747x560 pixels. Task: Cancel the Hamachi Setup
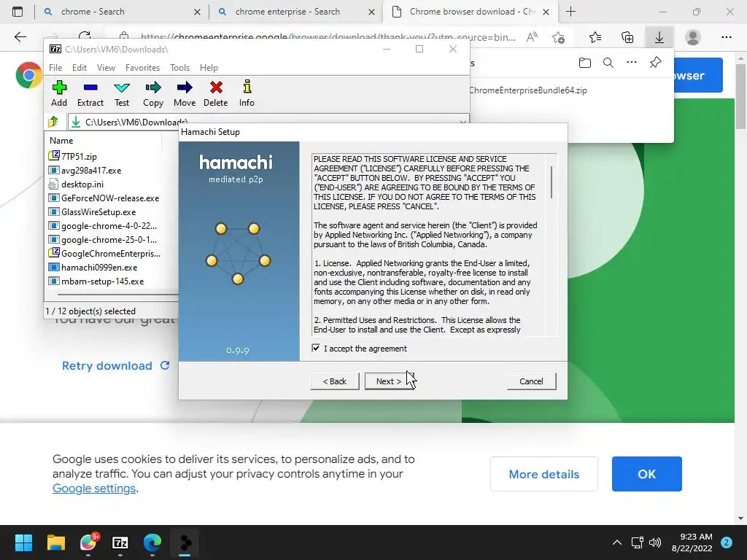[x=531, y=381]
